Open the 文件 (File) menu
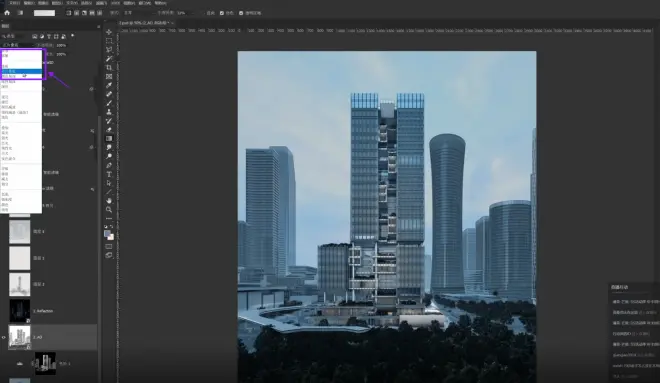 [15, 3]
